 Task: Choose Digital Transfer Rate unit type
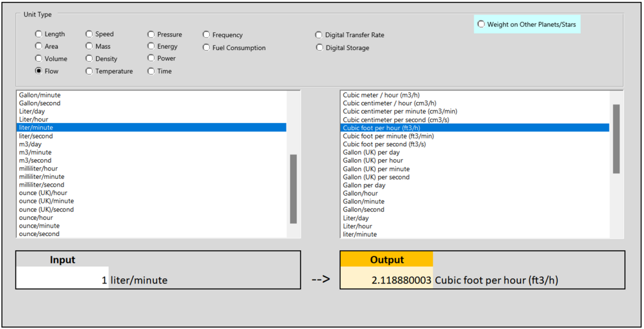(319, 35)
